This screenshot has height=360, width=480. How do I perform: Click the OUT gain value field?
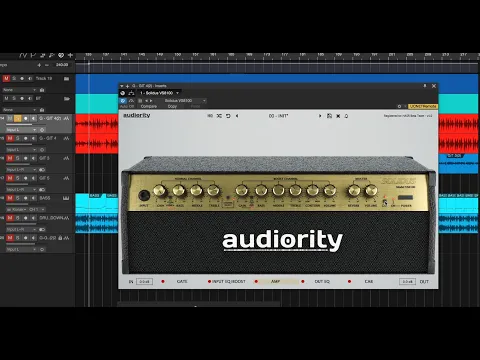[407, 282]
